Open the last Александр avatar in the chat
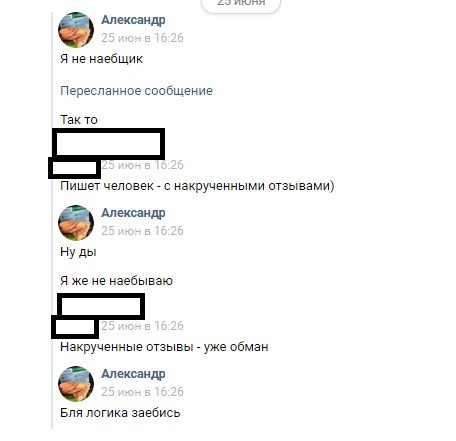 (x=76, y=384)
